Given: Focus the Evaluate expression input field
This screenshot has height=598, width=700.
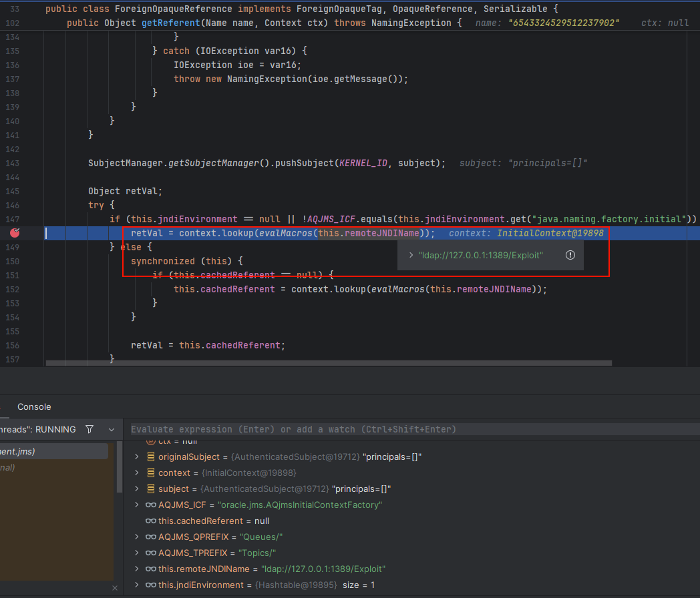Looking at the screenshot, I should click(414, 429).
